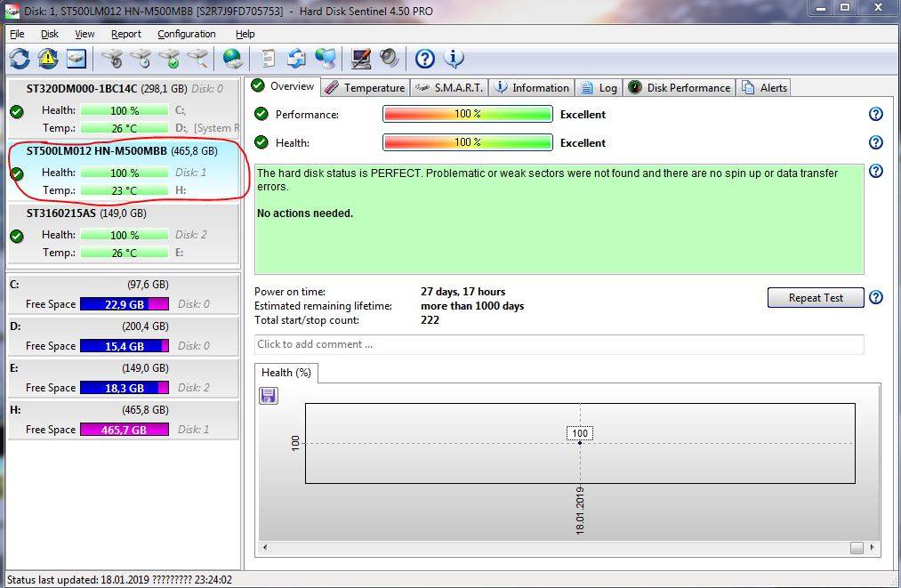901x588 pixels.
Task: Switch to the Overview tab
Action: (284, 86)
